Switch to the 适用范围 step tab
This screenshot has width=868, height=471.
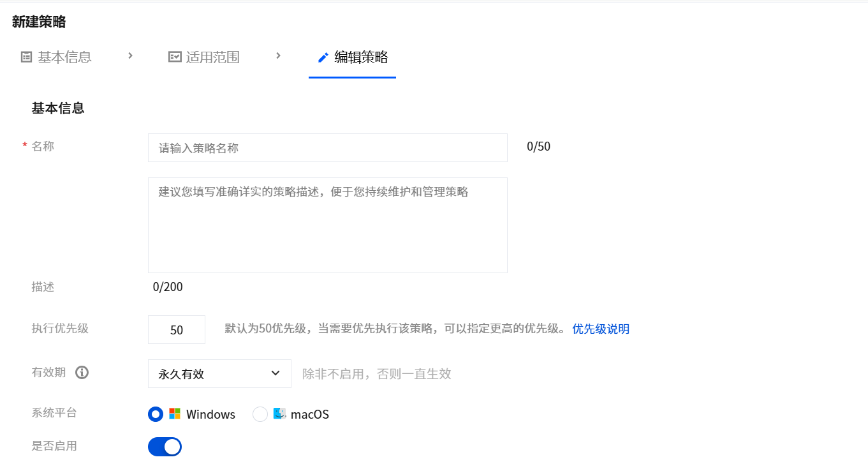pos(212,57)
